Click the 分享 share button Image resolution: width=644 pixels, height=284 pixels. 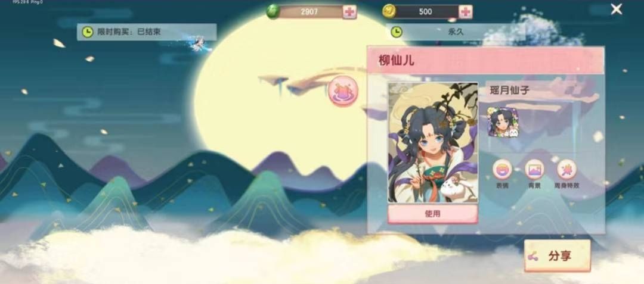point(558,256)
